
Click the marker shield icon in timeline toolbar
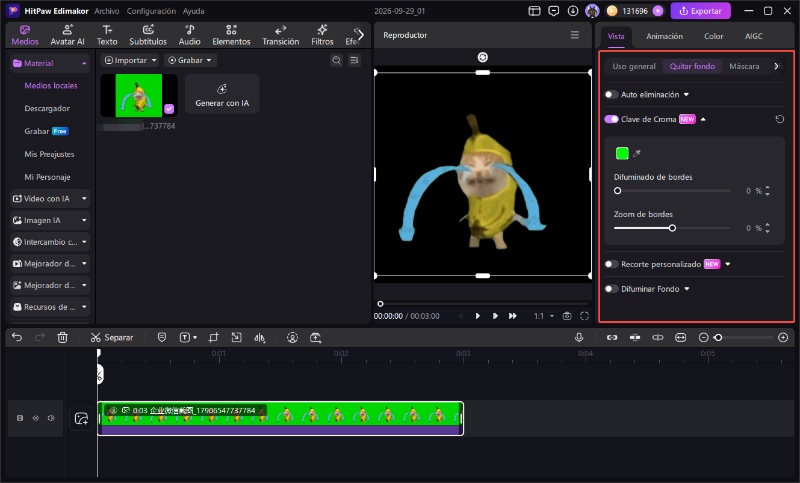point(162,337)
